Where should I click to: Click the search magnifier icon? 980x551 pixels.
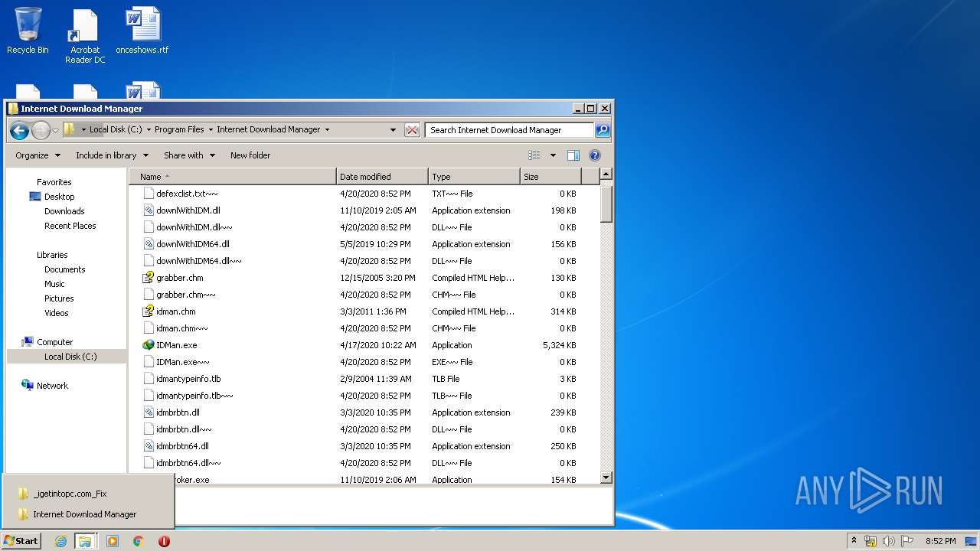point(603,130)
